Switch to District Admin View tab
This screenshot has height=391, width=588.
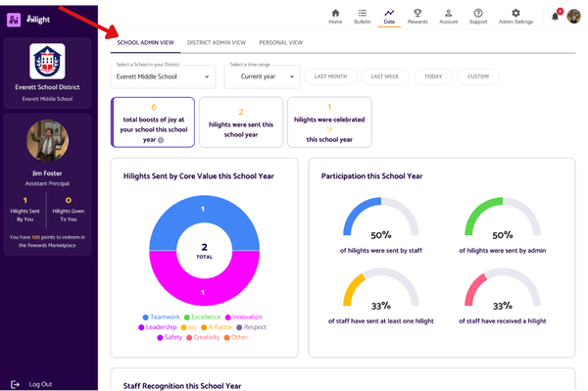217,43
